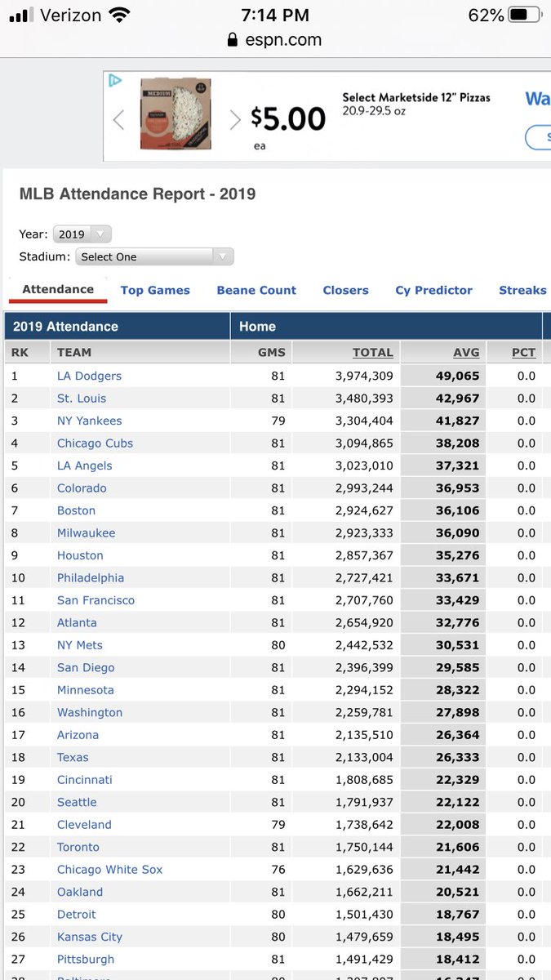Open the NY Mets team link
The height and width of the screenshot is (980, 551).
tap(80, 645)
